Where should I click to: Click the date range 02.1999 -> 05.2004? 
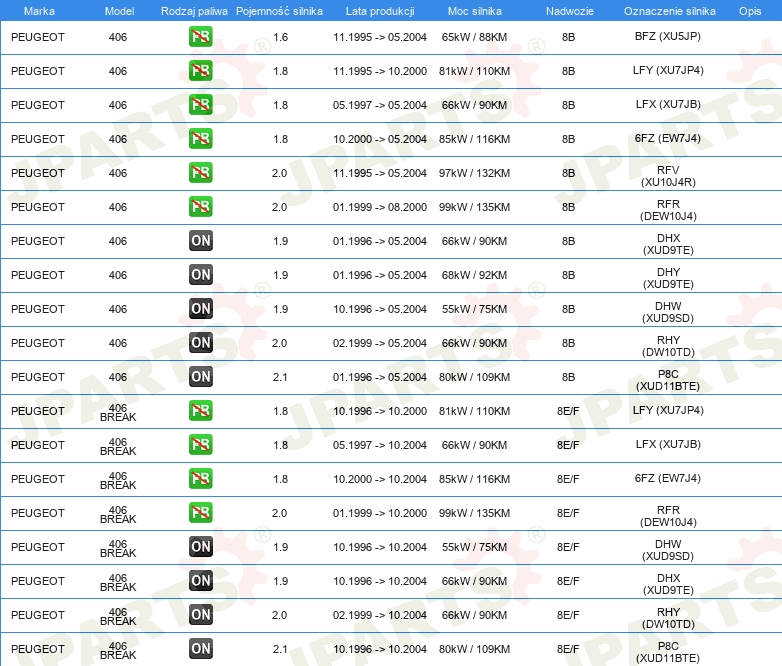380,343
